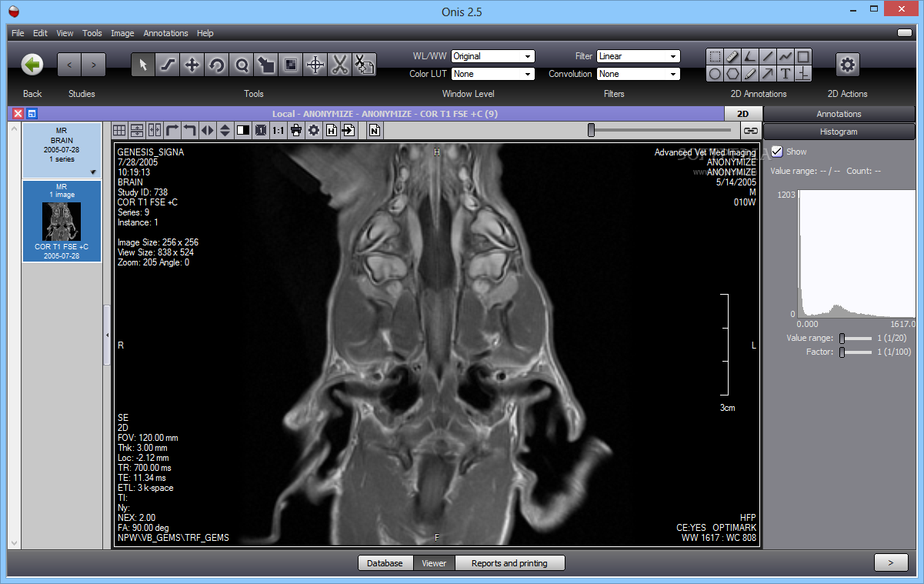Click the blue window layout icon
This screenshot has width=924, height=584.
pos(32,114)
